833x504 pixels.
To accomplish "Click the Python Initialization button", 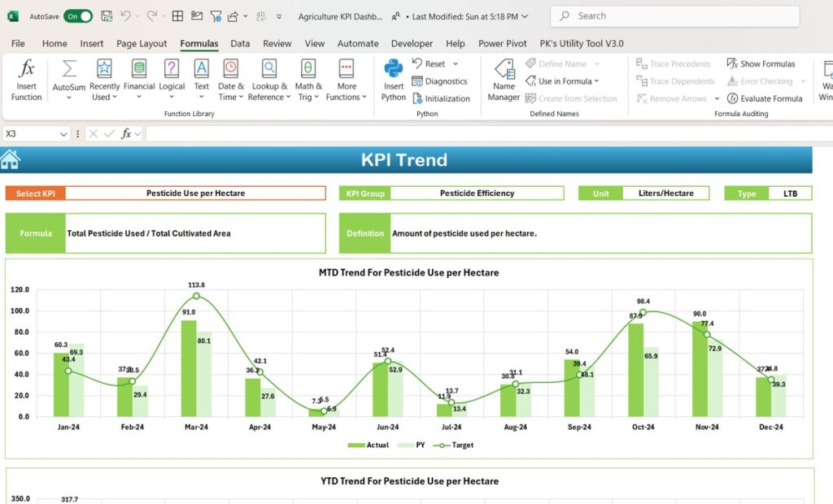I will pyautogui.click(x=441, y=99).
